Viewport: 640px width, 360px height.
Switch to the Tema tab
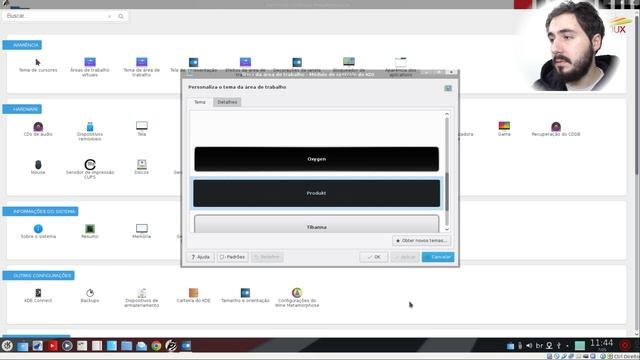200,102
